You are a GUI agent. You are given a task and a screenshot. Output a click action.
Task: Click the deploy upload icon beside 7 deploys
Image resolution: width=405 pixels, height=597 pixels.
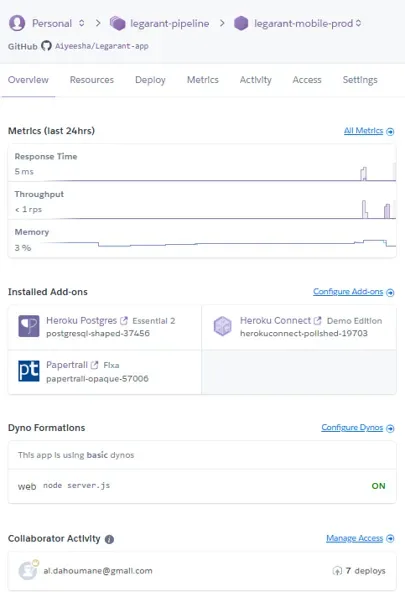337,571
